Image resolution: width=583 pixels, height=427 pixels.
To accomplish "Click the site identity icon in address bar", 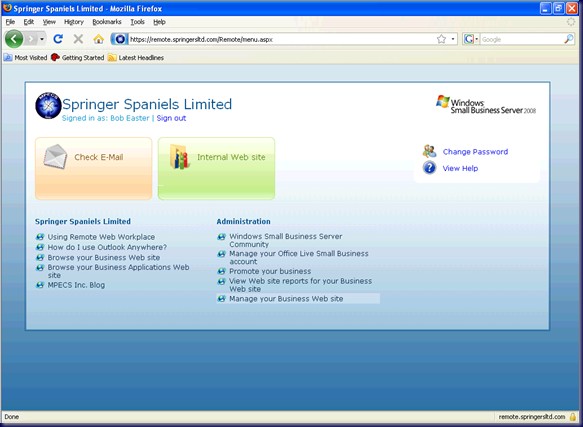I will pyautogui.click(x=119, y=39).
